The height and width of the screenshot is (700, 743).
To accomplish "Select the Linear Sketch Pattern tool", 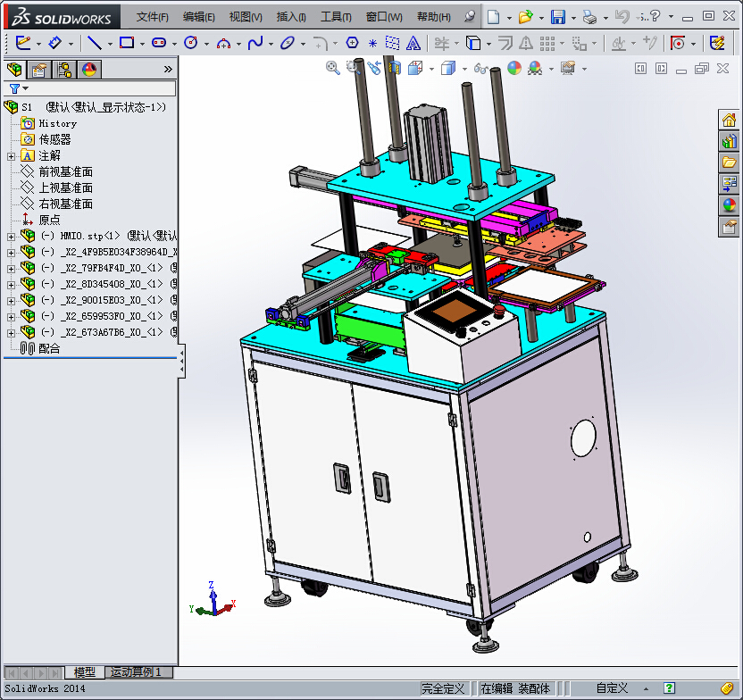I will pyautogui.click(x=547, y=44).
